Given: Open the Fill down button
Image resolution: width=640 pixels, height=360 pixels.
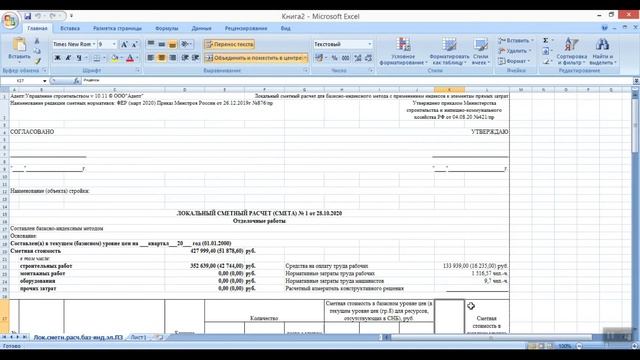Looking at the screenshot, I should [x=546, y=51].
